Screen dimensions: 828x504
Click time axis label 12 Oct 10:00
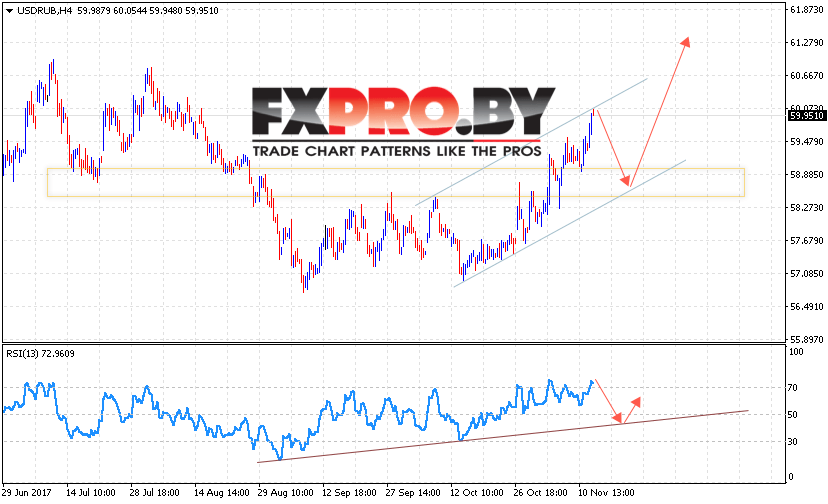[x=477, y=492]
